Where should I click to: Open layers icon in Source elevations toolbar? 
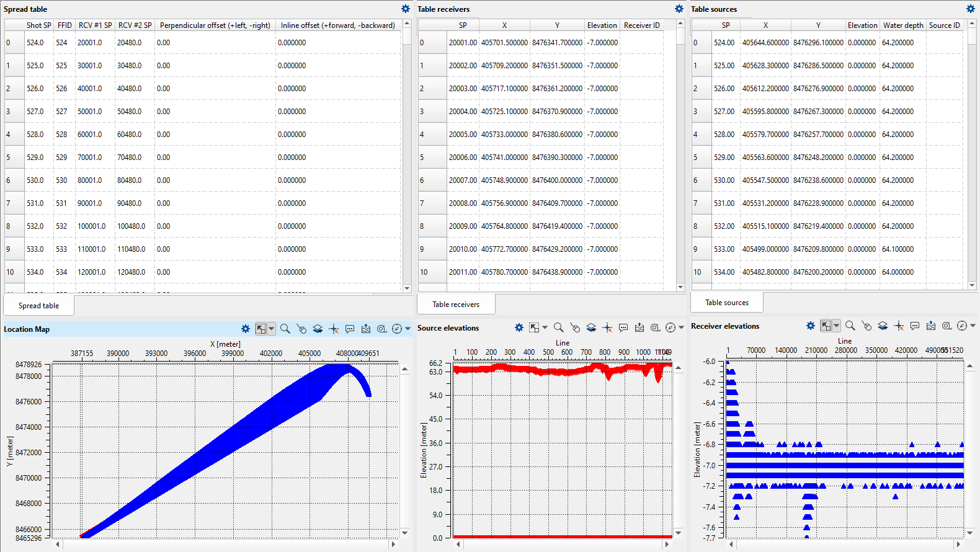click(591, 327)
